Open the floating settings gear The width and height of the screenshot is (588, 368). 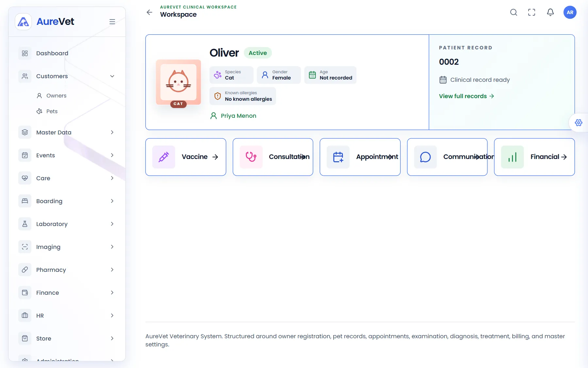tap(579, 123)
